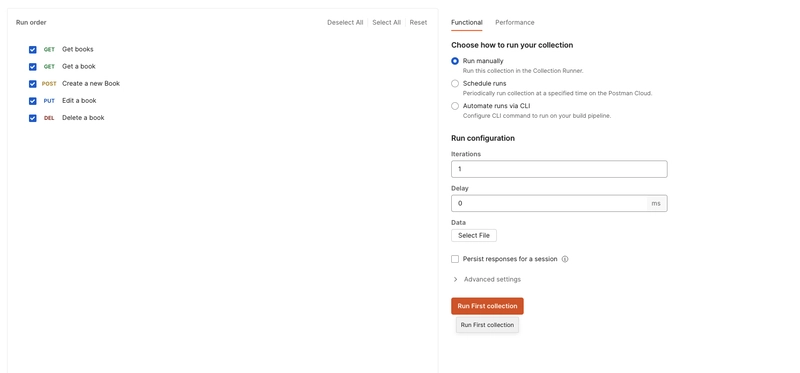800x373 pixels.
Task: Open the Functional tab
Action: [x=467, y=22]
